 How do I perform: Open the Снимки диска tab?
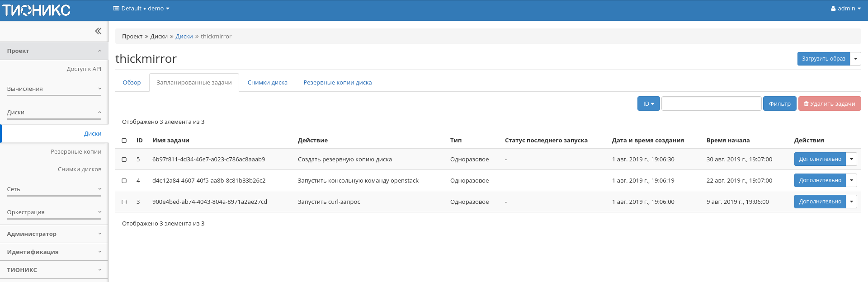point(267,83)
